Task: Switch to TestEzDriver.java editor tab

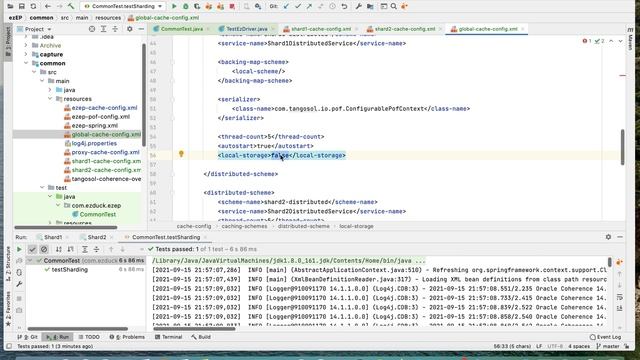Action: click(x=247, y=29)
